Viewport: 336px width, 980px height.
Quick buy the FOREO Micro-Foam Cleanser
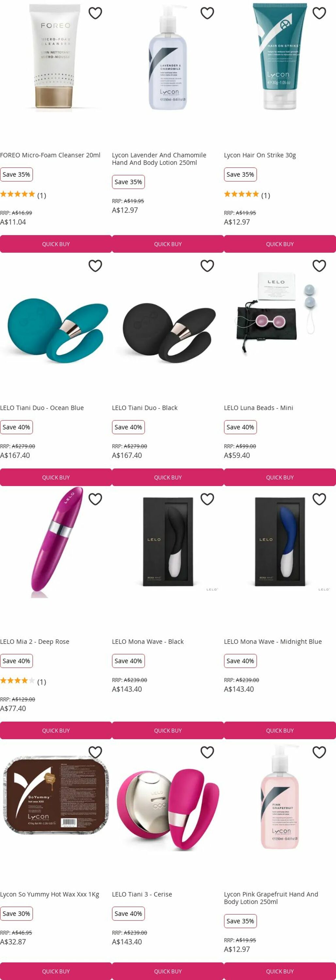[x=56, y=244]
